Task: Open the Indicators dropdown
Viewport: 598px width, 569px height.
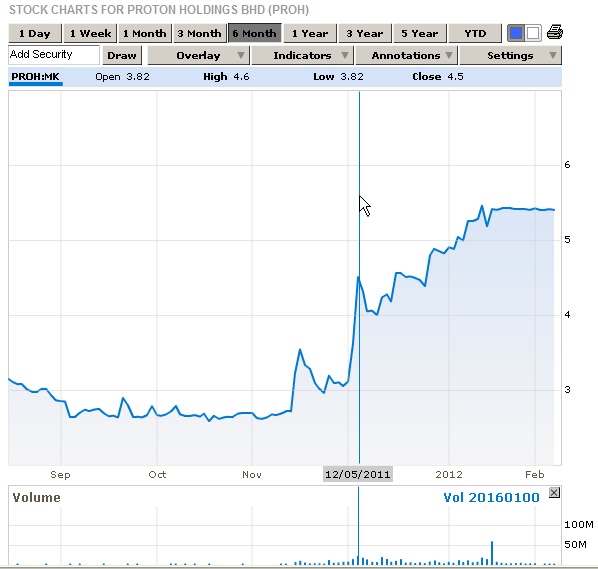Action: (x=302, y=56)
